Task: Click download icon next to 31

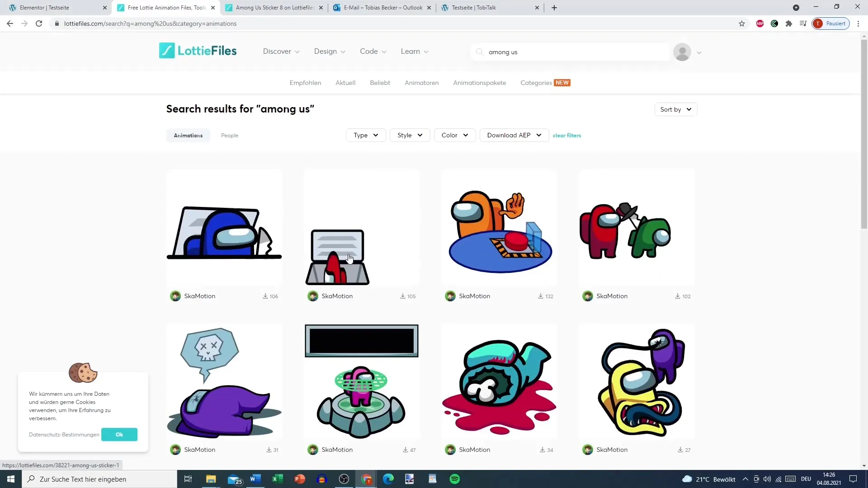Action: point(269,450)
